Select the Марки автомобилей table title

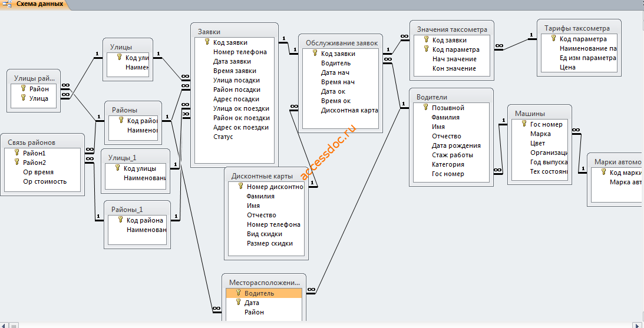click(x=615, y=162)
